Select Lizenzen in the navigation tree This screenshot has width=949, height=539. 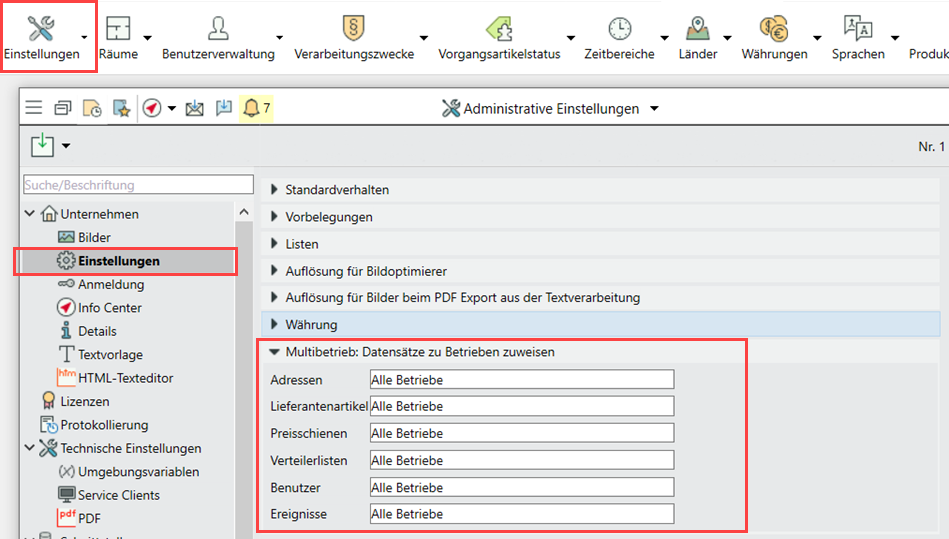tap(84, 401)
